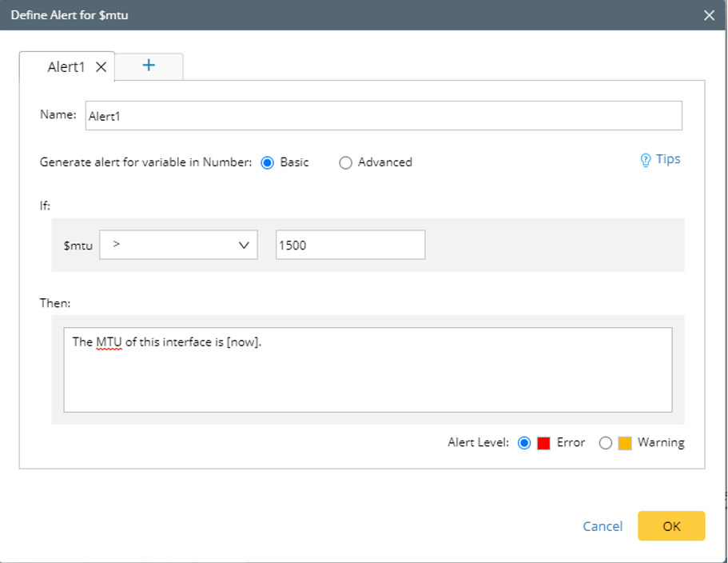Cancel the alert definition

[603, 525]
